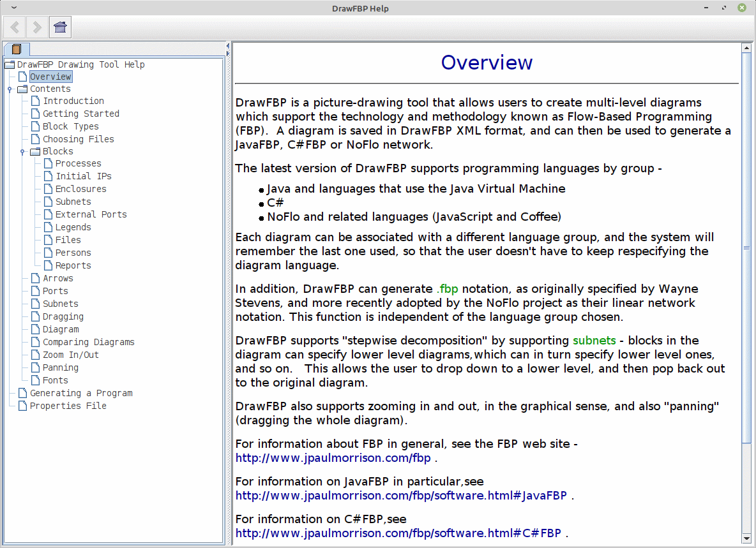Go forward with the right arrow toolbar button
This screenshot has width=756, height=548.
tap(37, 27)
